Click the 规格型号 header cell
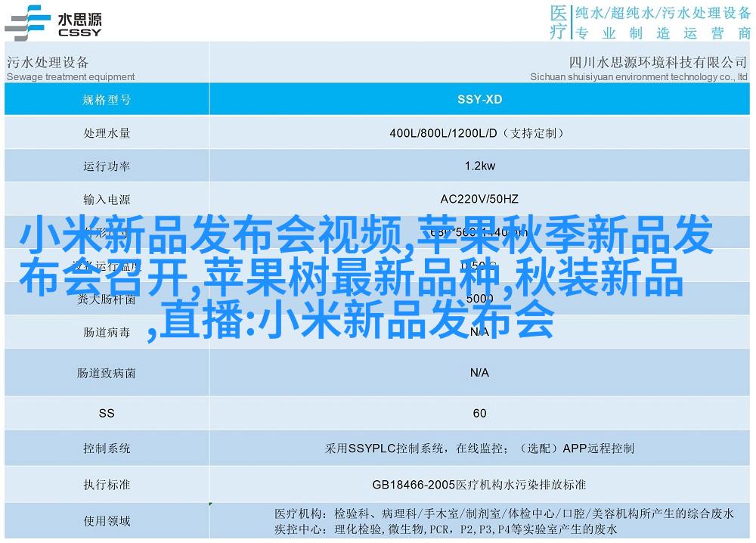Image resolution: width=756 pixels, height=543 pixels. 107,100
